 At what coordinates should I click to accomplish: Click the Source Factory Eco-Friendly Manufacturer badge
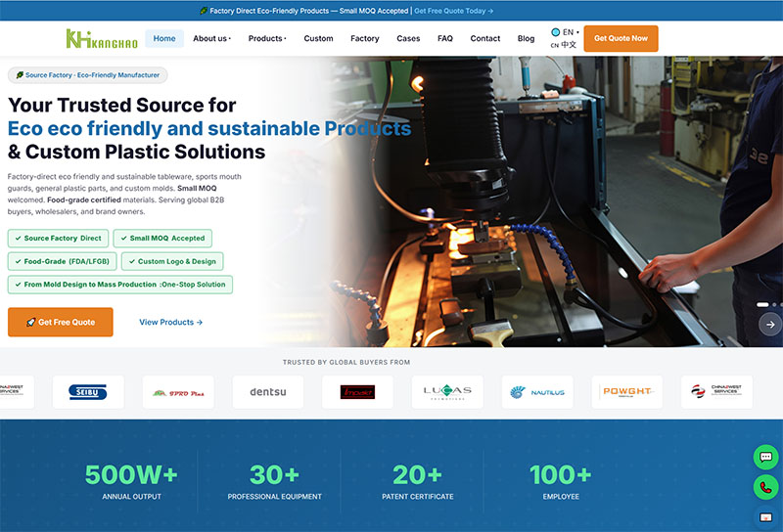(87, 75)
